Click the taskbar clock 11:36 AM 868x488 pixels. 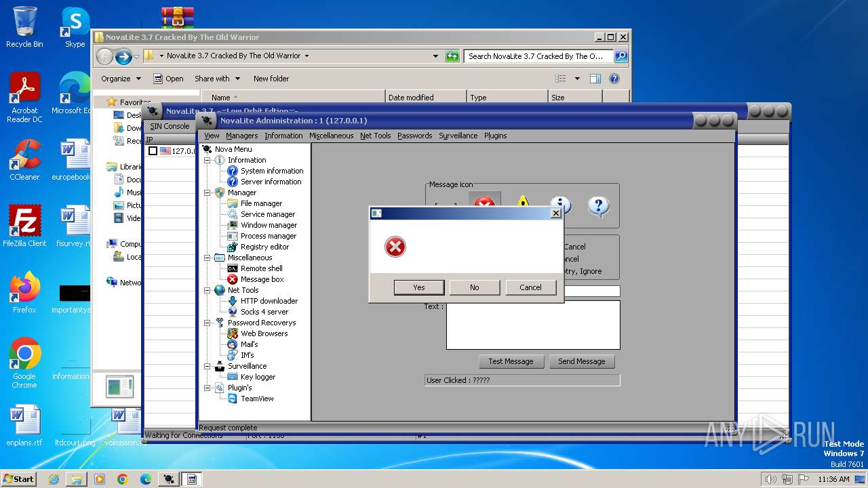(x=833, y=479)
